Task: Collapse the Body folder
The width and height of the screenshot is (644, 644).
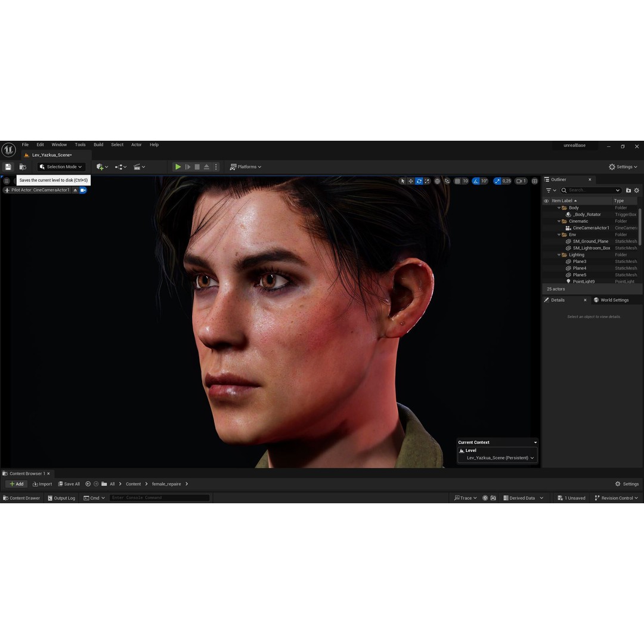Action: pos(559,208)
